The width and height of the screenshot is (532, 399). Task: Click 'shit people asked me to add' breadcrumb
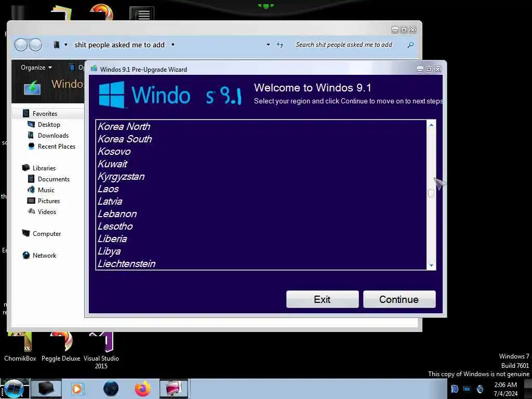[119, 45]
